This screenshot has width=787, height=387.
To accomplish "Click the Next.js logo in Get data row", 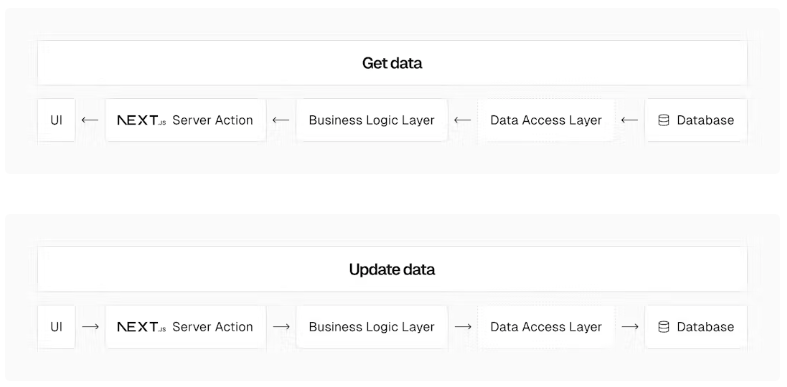I will [x=142, y=120].
